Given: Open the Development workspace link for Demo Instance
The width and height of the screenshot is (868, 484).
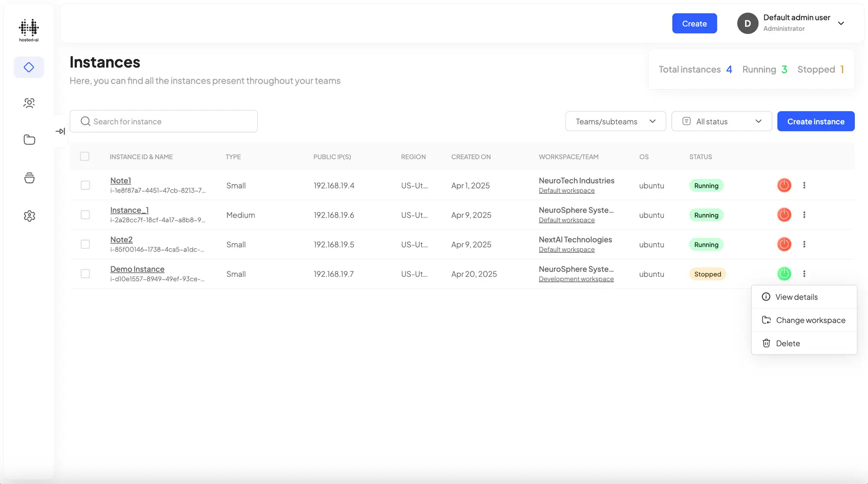Looking at the screenshot, I should (x=576, y=279).
